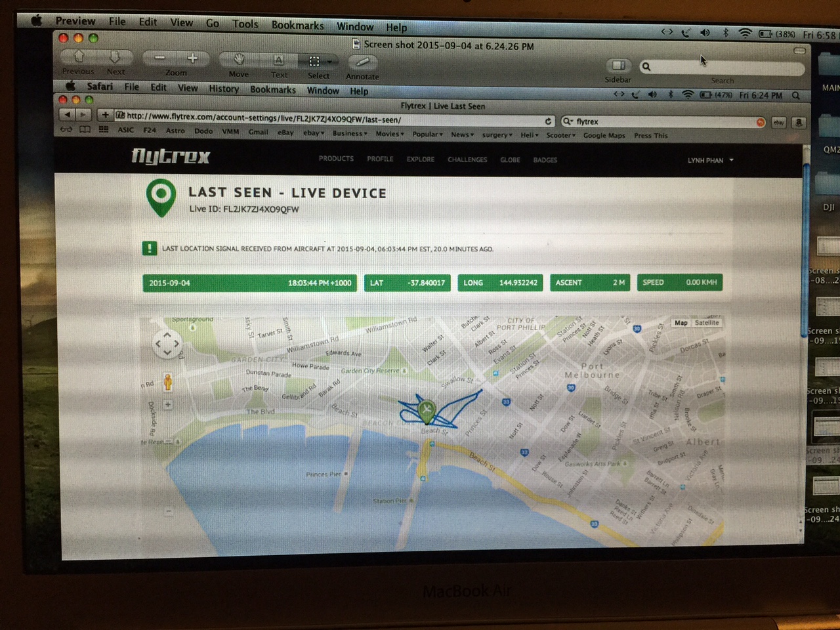This screenshot has width=840, height=630.
Task: Go to EXPLORE in flytrex navigation
Action: click(421, 159)
